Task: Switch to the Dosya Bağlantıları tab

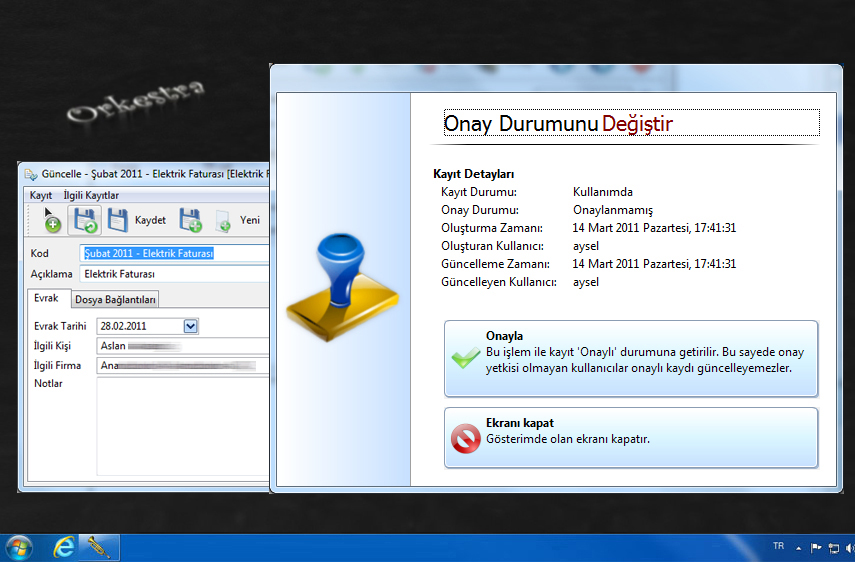Action: [x=116, y=299]
